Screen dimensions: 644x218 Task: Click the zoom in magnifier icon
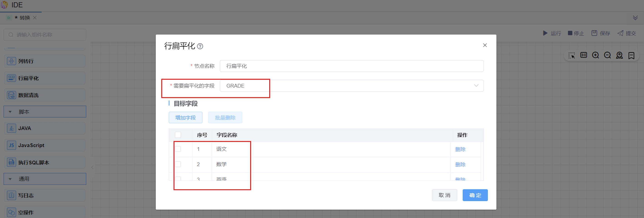pos(595,55)
